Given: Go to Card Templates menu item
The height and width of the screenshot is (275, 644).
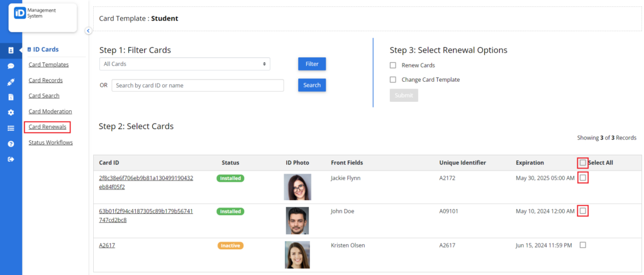Looking at the screenshot, I should pyautogui.click(x=48, y=65).
